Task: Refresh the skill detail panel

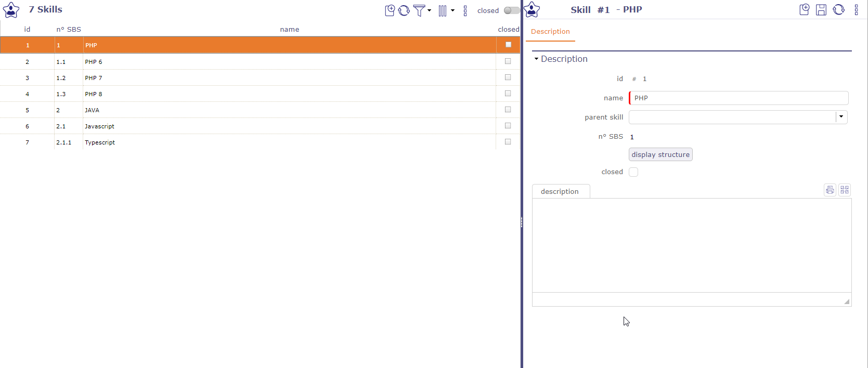Action: [839, 9]
